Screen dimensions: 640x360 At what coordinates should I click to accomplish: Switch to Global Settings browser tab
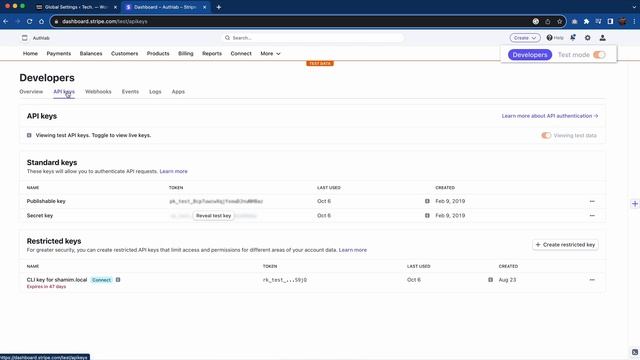click(76, 7)
